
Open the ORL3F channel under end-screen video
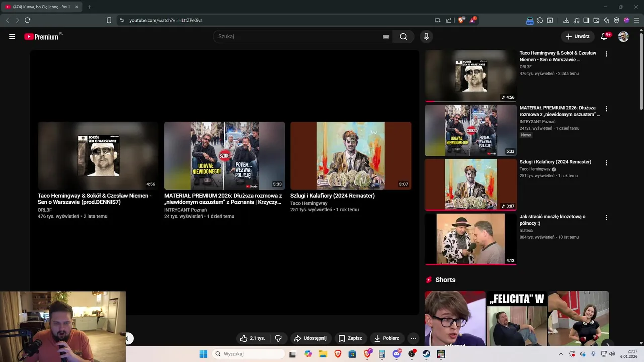coord(45,210)
